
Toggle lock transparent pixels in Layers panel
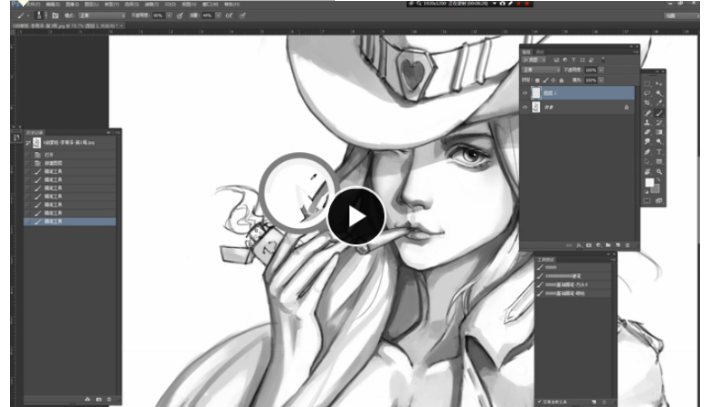[537, 80]
